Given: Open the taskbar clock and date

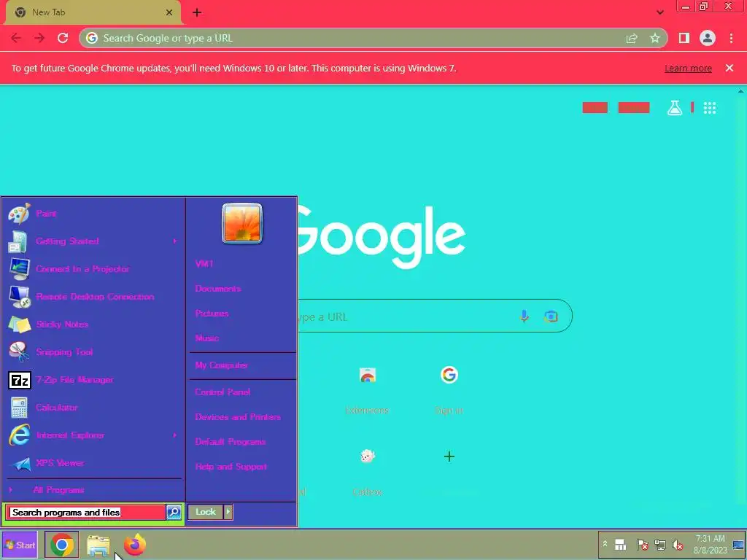Looking at the screenshot, I should tap(710, 544).
